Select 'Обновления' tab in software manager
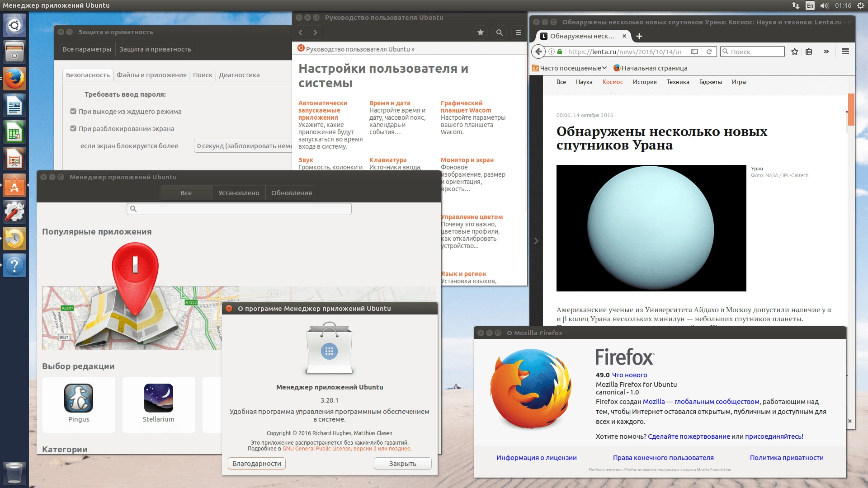This screenshot has height=488, width=868. click(292, 193)
